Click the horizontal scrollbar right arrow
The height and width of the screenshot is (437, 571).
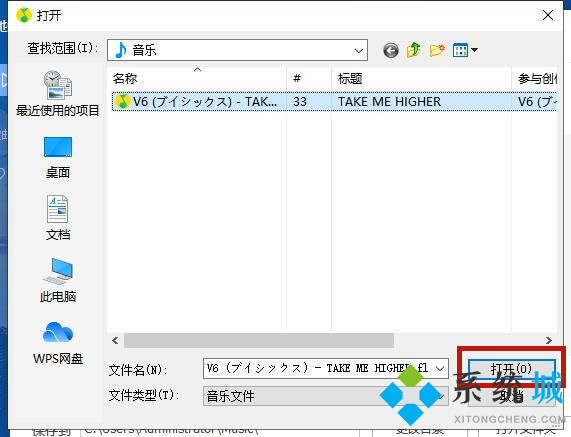(x=549, y=340)
